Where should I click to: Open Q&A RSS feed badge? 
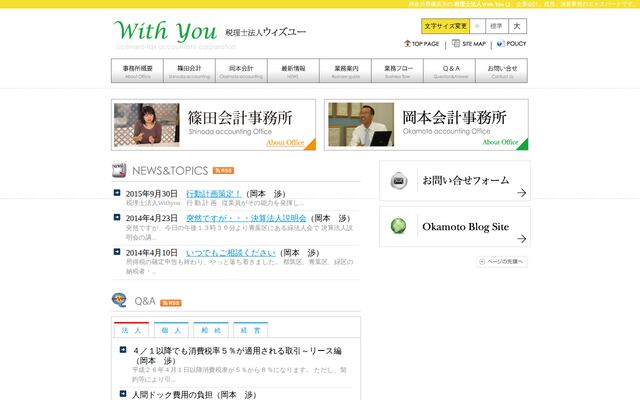[x=171, y=303]
